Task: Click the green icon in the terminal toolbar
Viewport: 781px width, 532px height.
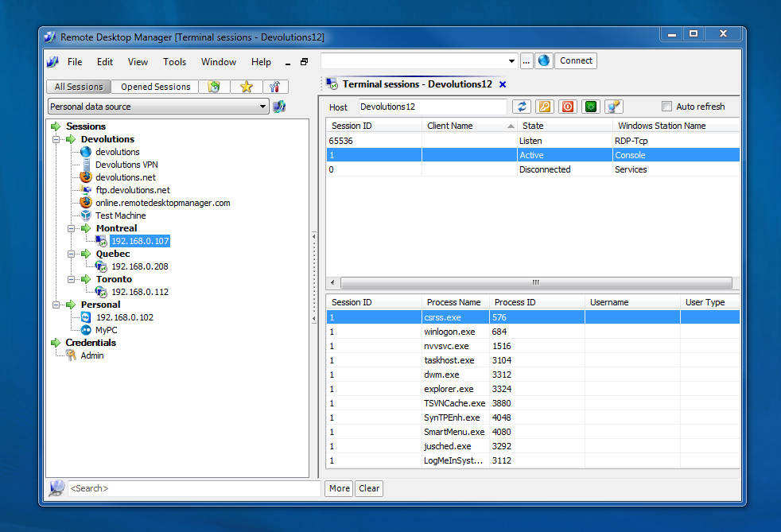Action: click(590, 107)
